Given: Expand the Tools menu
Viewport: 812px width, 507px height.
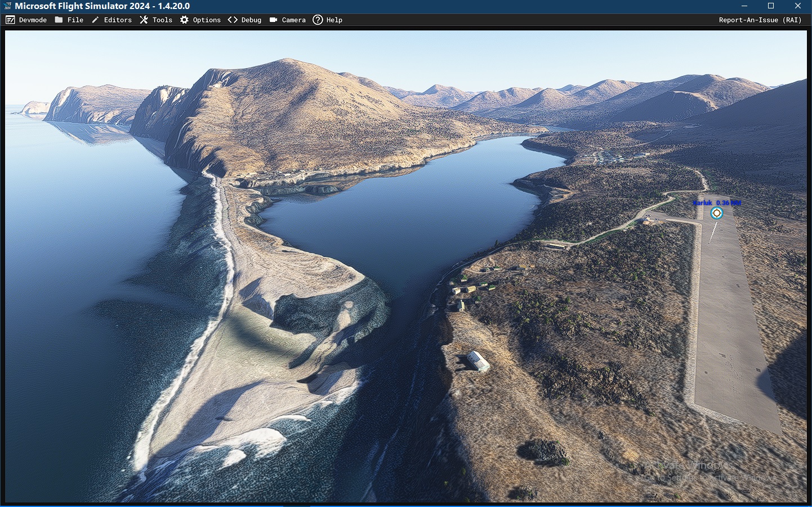Looking at the screenshot, I should [x=162, y=20].
